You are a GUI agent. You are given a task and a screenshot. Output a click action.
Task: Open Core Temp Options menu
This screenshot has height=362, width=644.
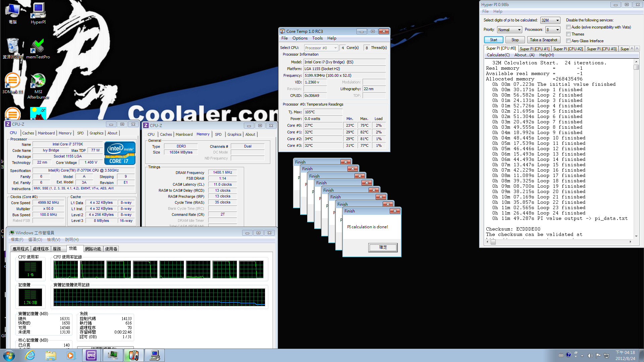click(300, 38)
